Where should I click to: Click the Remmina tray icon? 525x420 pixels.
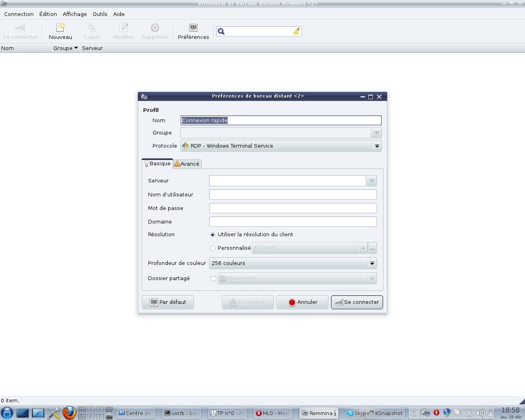425,413
